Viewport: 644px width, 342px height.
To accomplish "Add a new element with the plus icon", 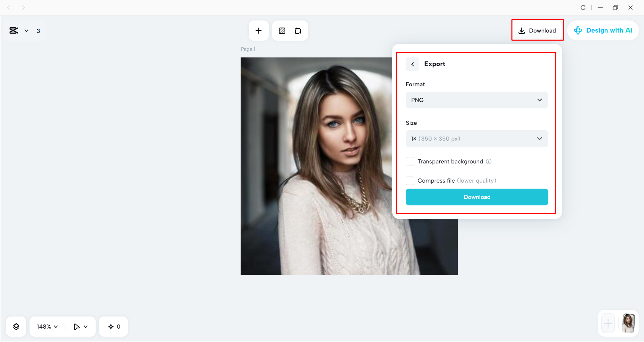I will click(258, 31).
